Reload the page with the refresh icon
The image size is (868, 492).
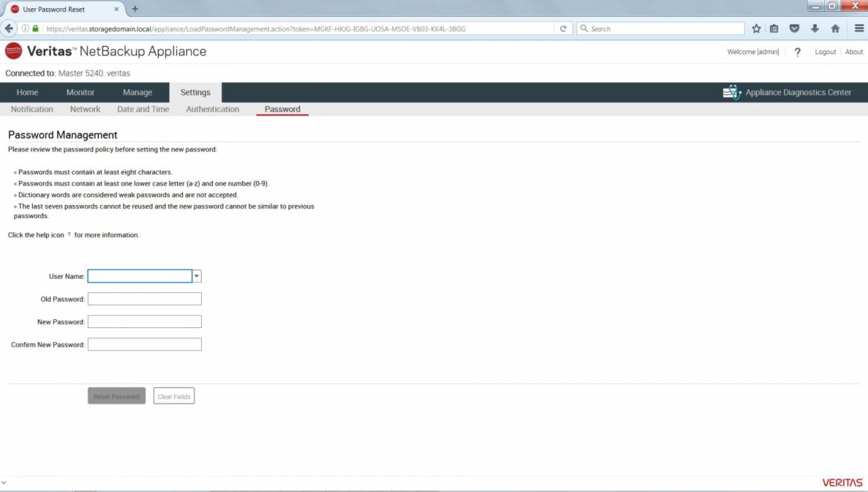pos(563,29)
